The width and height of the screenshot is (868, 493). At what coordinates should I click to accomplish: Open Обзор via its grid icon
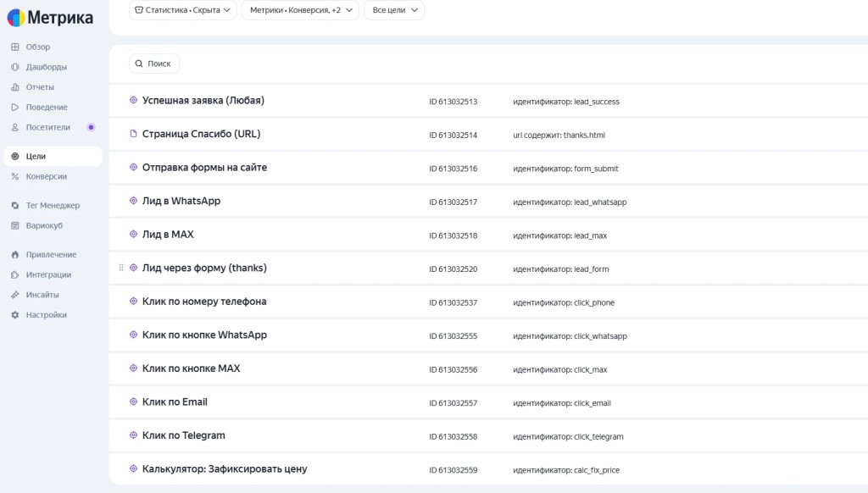[15, 47]
